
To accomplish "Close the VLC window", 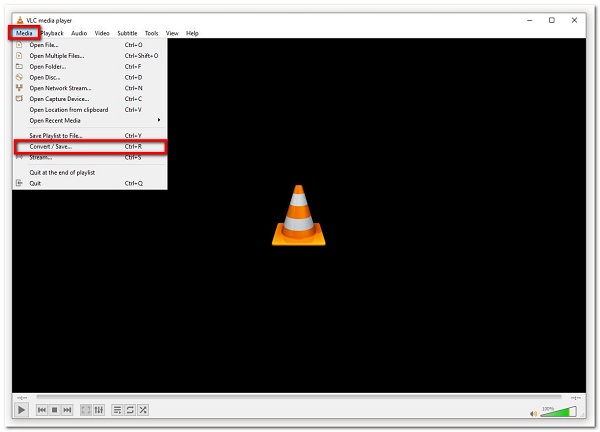I will coord(574,20).
